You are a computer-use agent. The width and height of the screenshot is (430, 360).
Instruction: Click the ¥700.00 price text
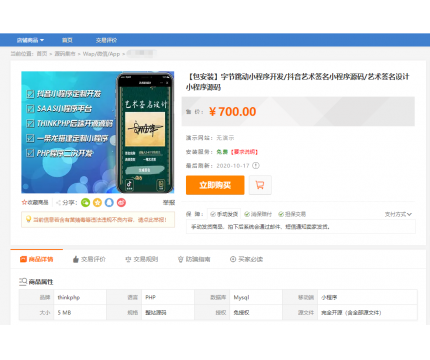[x=232, y=112]
